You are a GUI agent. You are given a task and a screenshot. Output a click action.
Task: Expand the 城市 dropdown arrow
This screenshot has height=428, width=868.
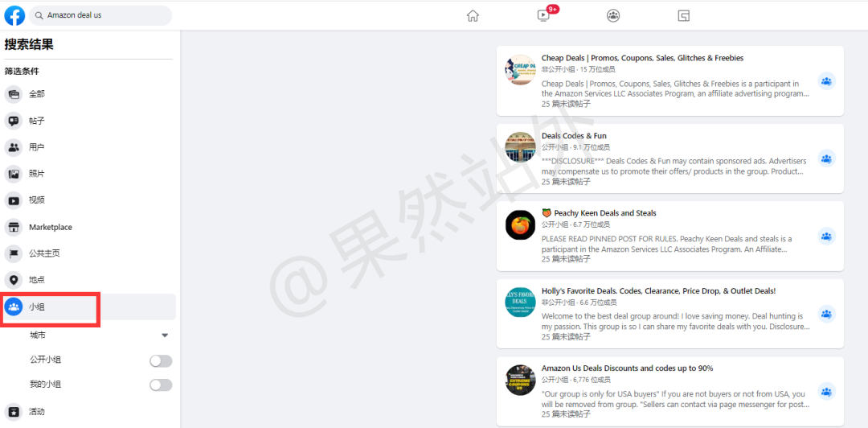[x=165, y=335]
